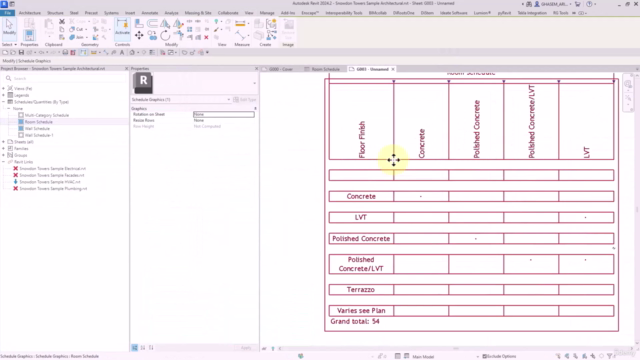Open the Annotate ribbon tab
Viewport: 640px width, 360px height.
[x=149, y=13]
